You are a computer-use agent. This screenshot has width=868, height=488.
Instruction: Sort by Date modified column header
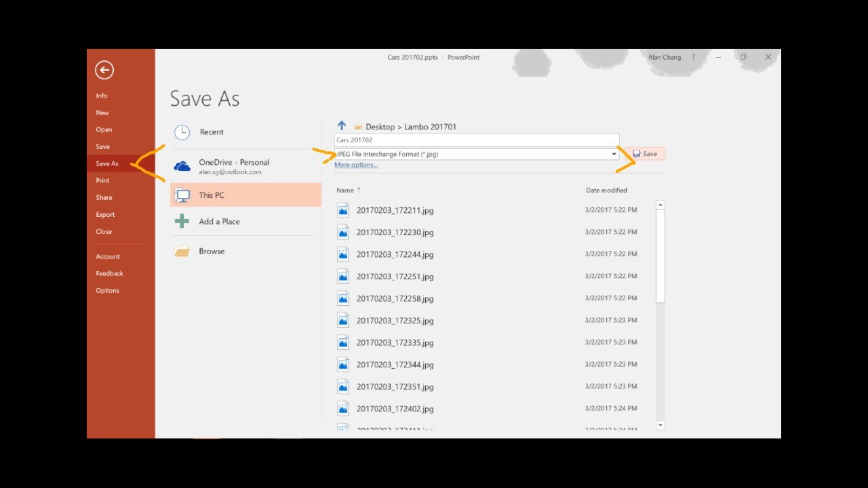pyautogui.click(x=606, y=190)
